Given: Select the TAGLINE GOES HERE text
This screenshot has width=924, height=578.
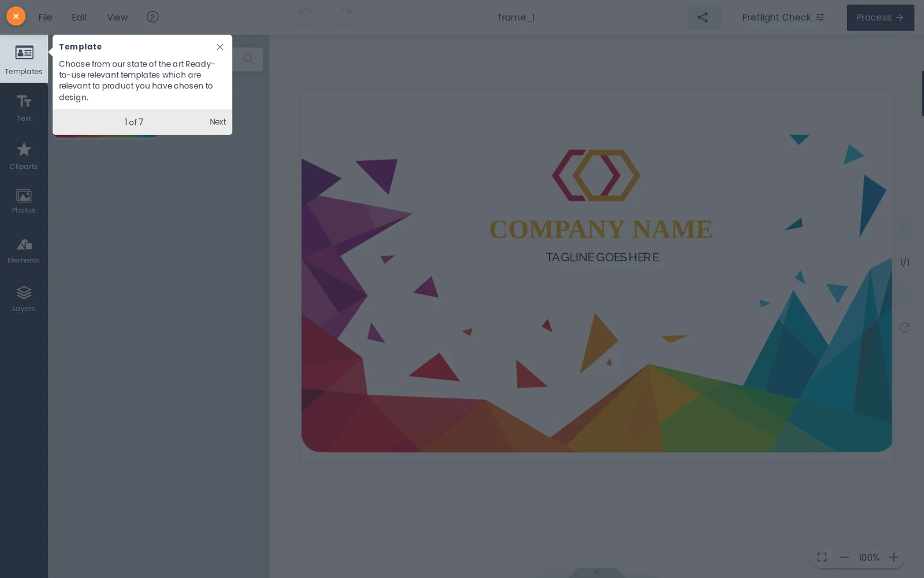Looking at the screenshot, I should (x=602, y=257).
